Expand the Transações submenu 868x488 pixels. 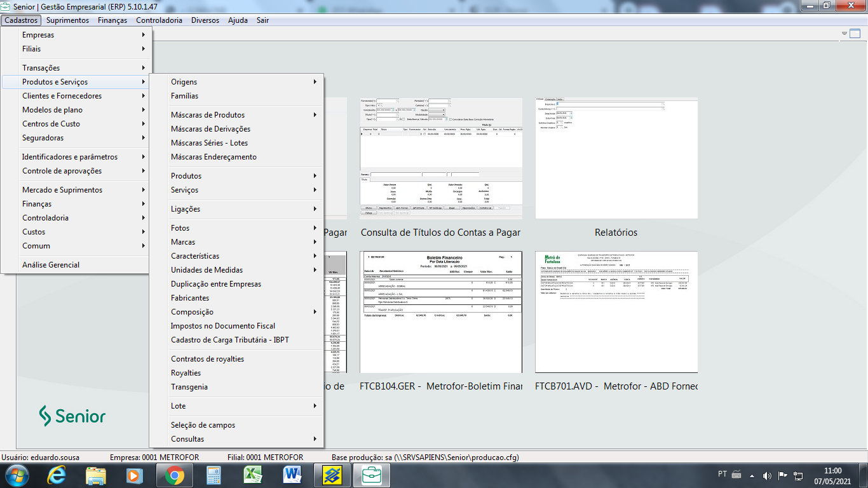pos(76,68)
